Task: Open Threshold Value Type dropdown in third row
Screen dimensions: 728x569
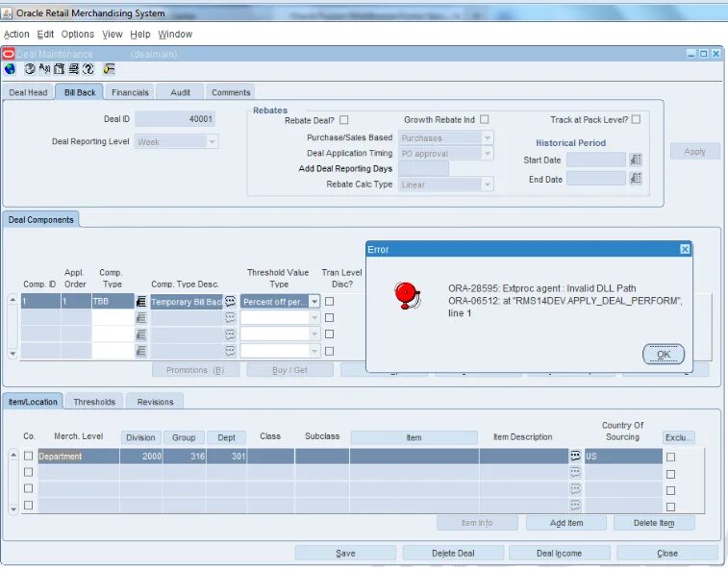Action: click(x=314, y=334)
